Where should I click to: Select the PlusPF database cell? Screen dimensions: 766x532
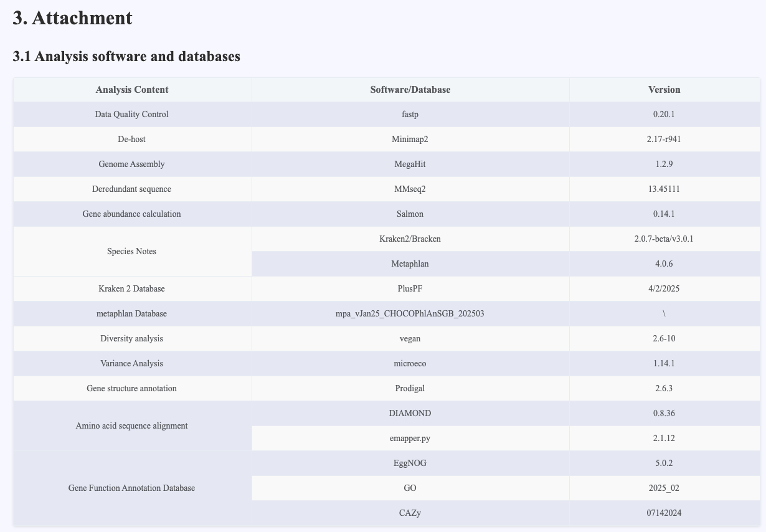(410, 289)
